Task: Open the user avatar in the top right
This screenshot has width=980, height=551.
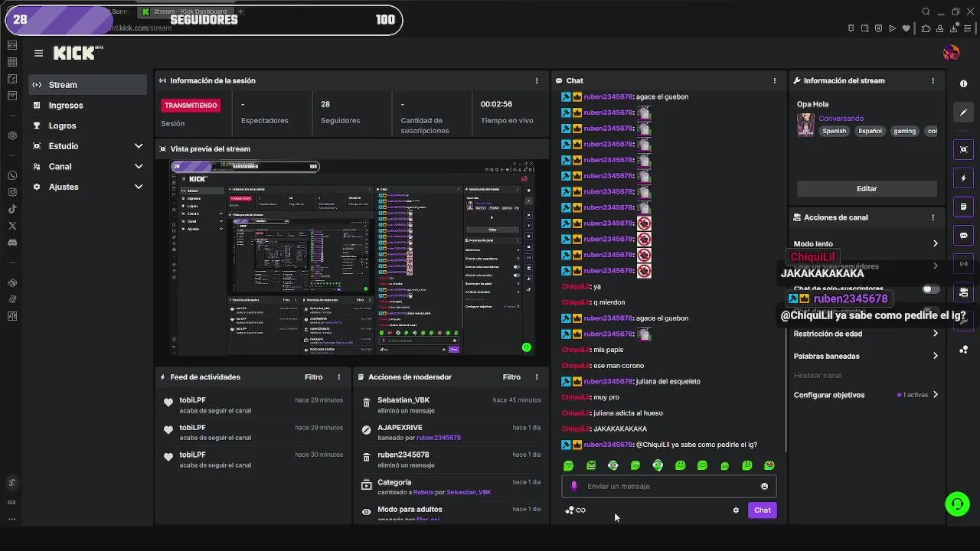Action: (951, 53)
